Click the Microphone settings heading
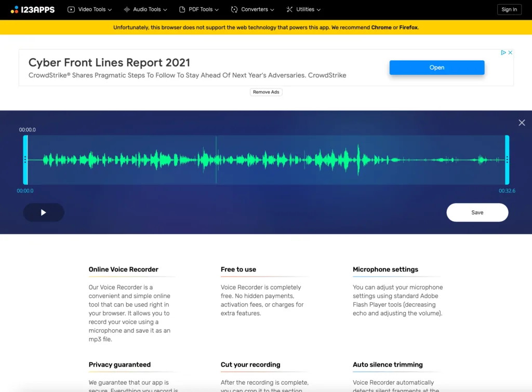 pos(385,269)
